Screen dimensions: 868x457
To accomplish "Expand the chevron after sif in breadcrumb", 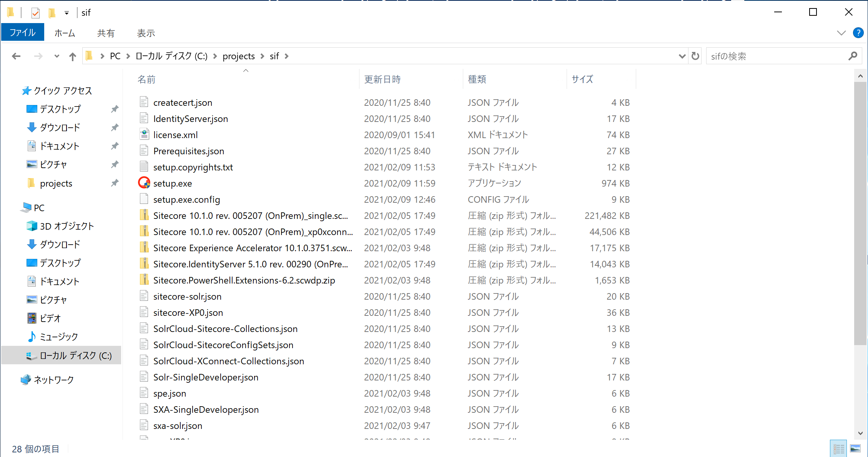I will point(286,56).
